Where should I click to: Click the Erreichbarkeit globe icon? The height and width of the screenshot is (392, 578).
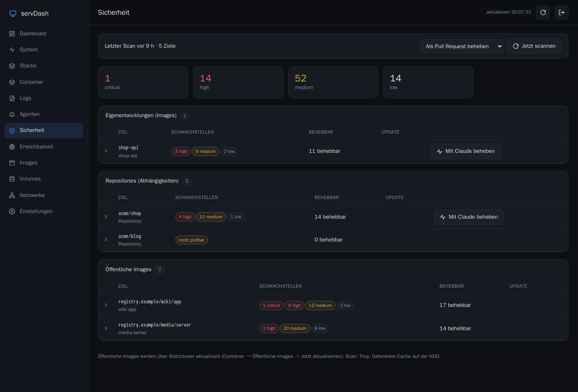pyautogui.click(x=12, y=147)
